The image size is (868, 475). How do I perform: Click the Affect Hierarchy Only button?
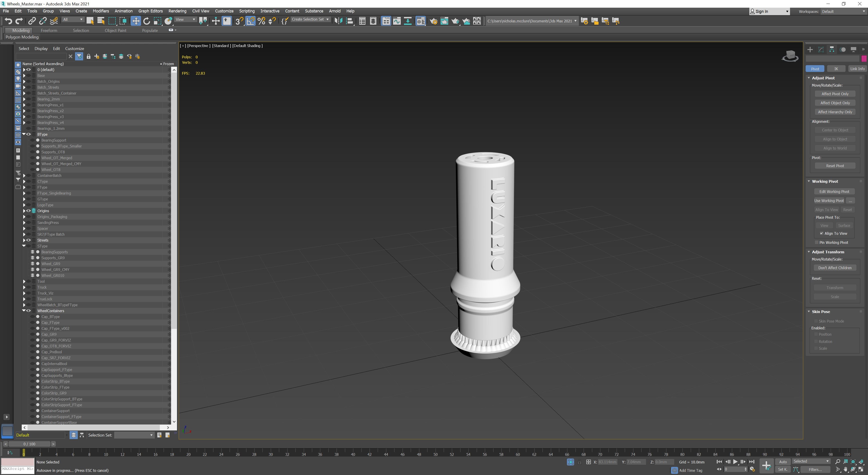pyautogui.click(x=835, y=112)
